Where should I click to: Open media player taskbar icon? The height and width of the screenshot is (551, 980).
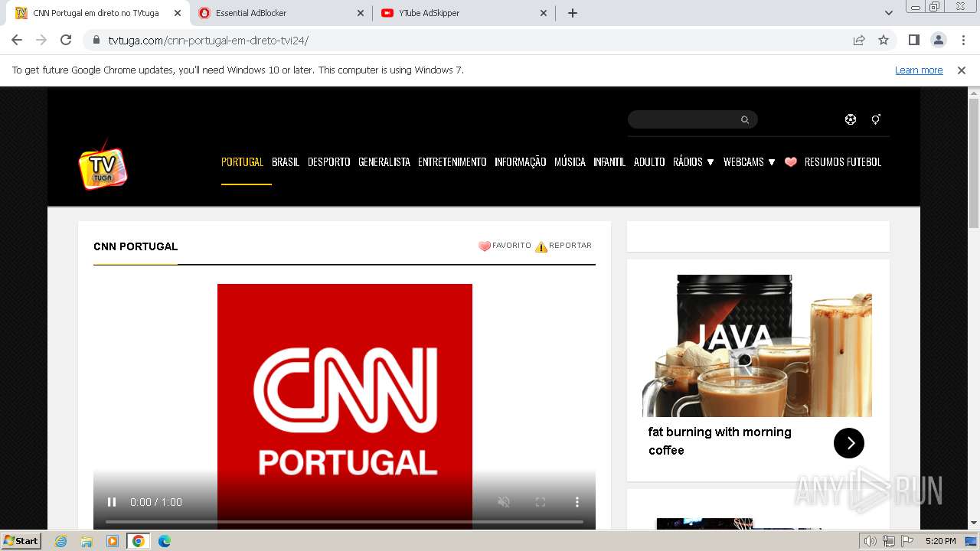click(x=113, y=541)
